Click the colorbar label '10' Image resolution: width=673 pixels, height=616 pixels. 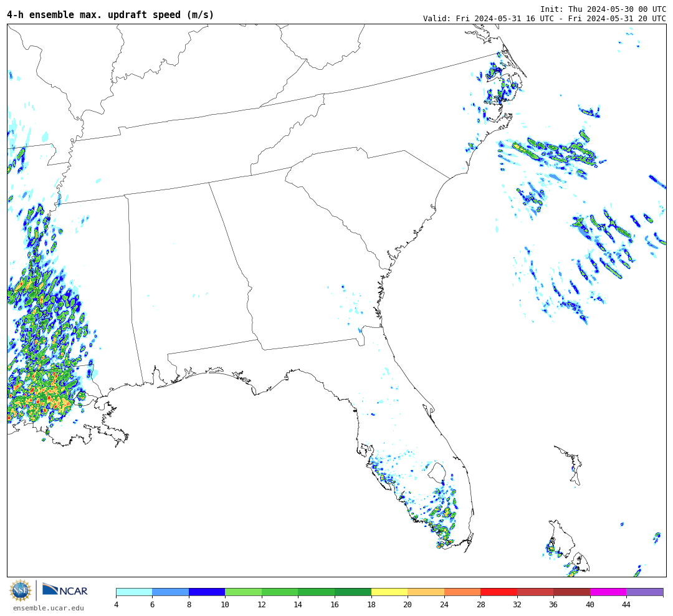225,604
